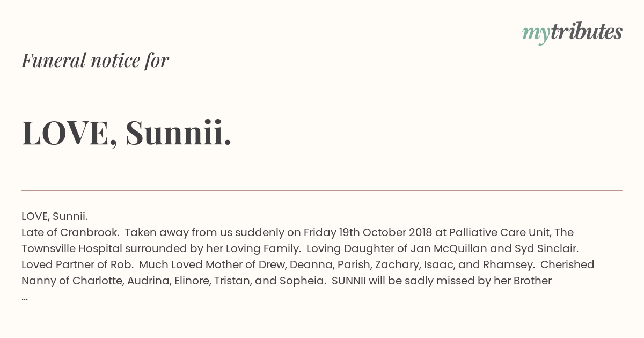Click 'Much Loved Mother of Drew' text
This screenshot has width=644, height=338.
206,264
